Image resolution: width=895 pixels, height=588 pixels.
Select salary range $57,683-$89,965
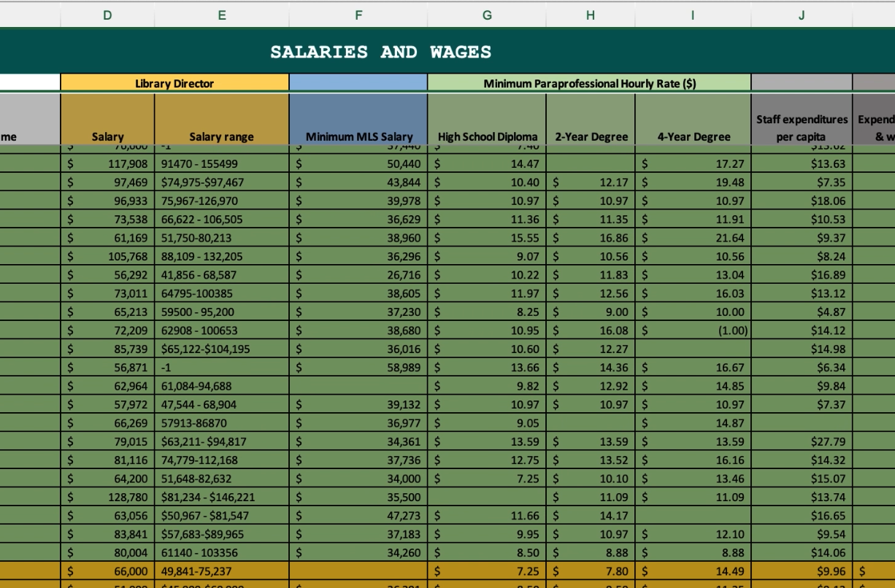click(x=222, y=535)
